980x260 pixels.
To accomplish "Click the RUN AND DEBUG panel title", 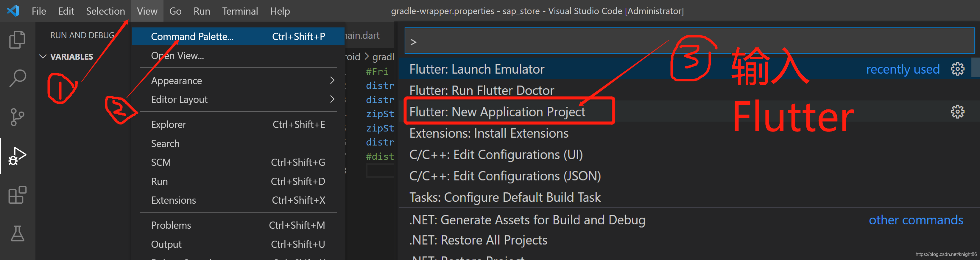I will (82, 35).
